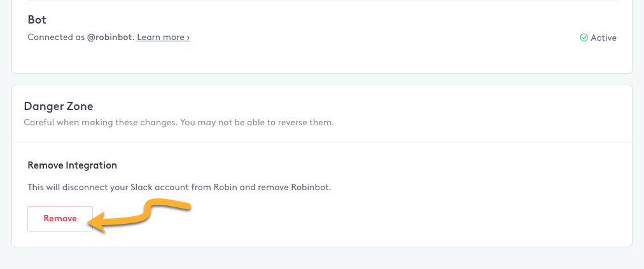Click the word Robinbot ending the description

click(311, 187)
